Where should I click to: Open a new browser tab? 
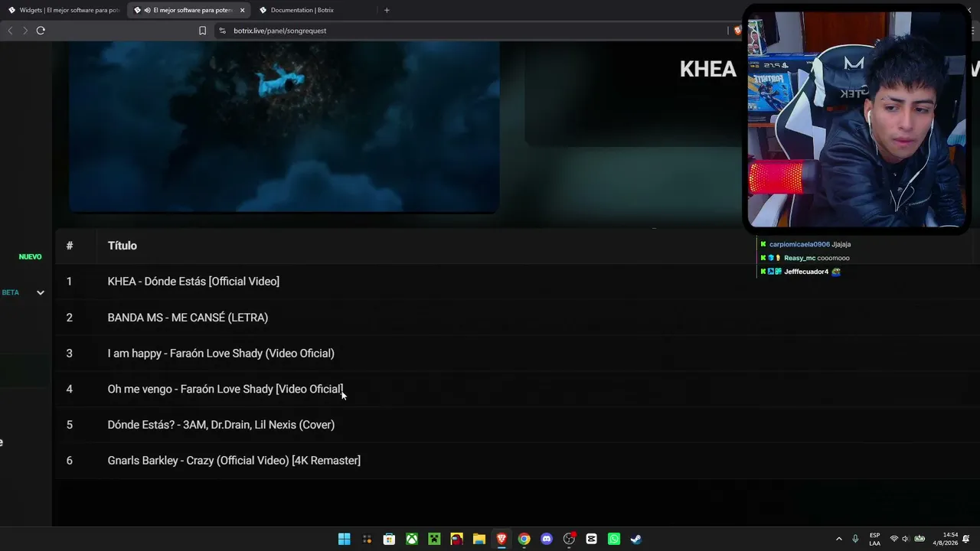pyautogui.click(x=387, y=10)
